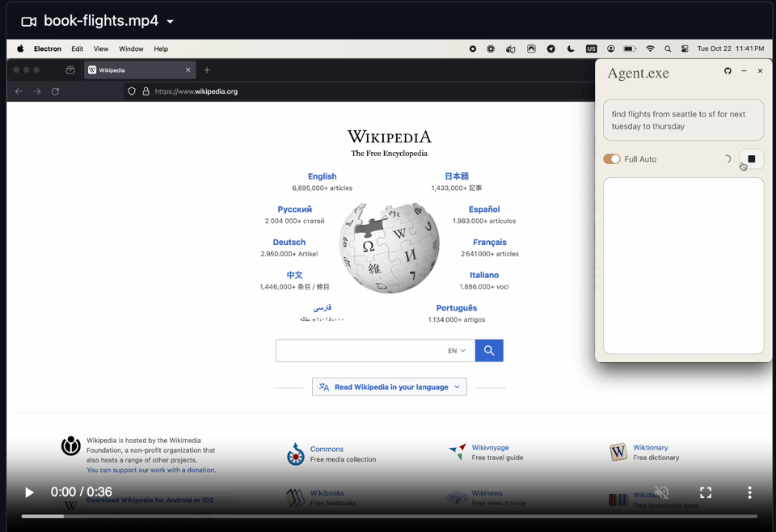Open a new browser tab
This screenshot has width=776, height=532.
click(x=207, y=70)
